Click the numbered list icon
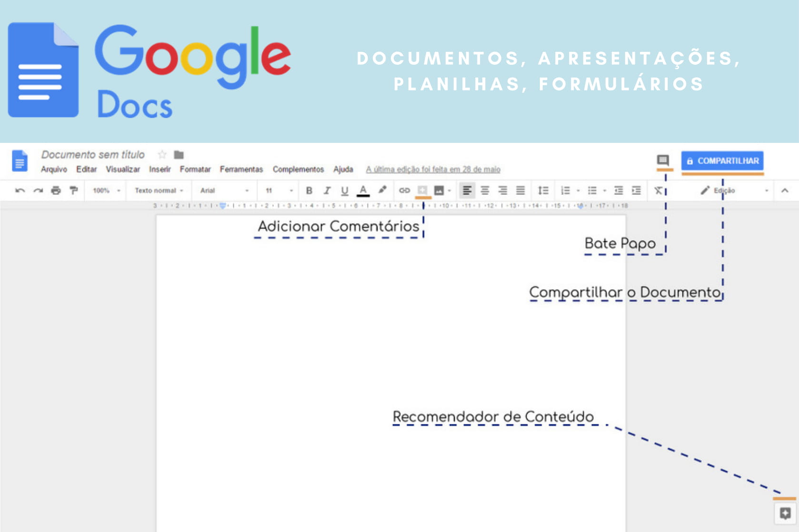This screenshot has height=532, width=799. point(565,191)
